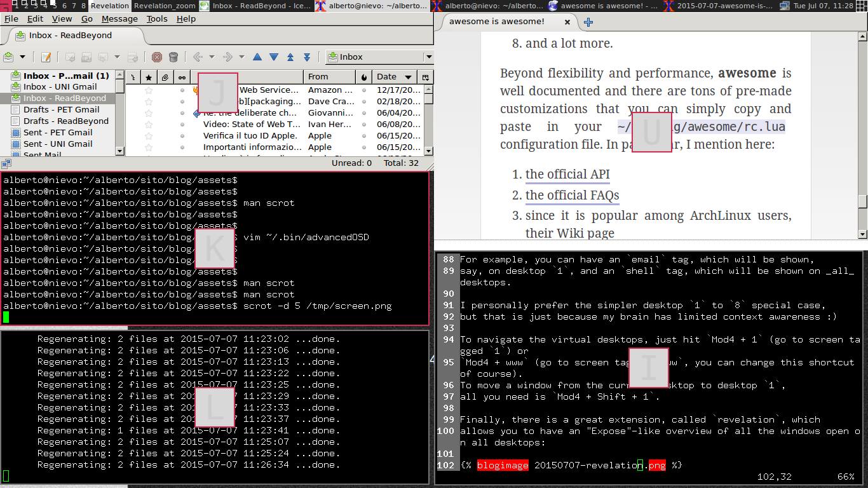Screen dimensions: 868x488
Task: Open the Get Mail dropdown arrow
Action: (x=22, y=57)
